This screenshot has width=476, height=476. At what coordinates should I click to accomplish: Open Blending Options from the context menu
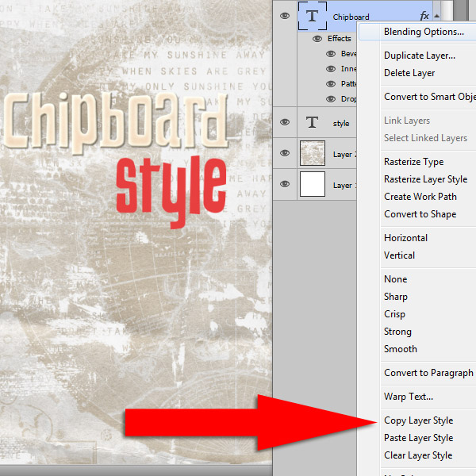pyautogui.click(x=424, y=32)
